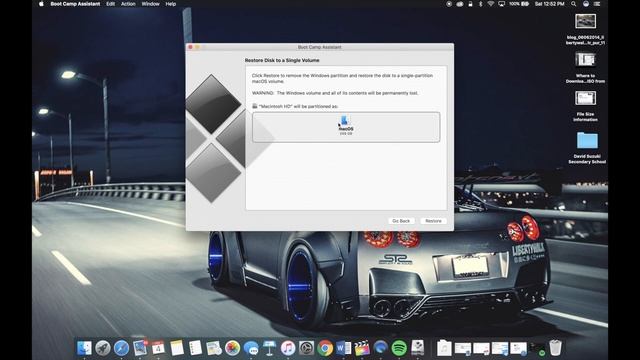
Task: Click the Siri icon in menu bar
Action: [586, 4]
